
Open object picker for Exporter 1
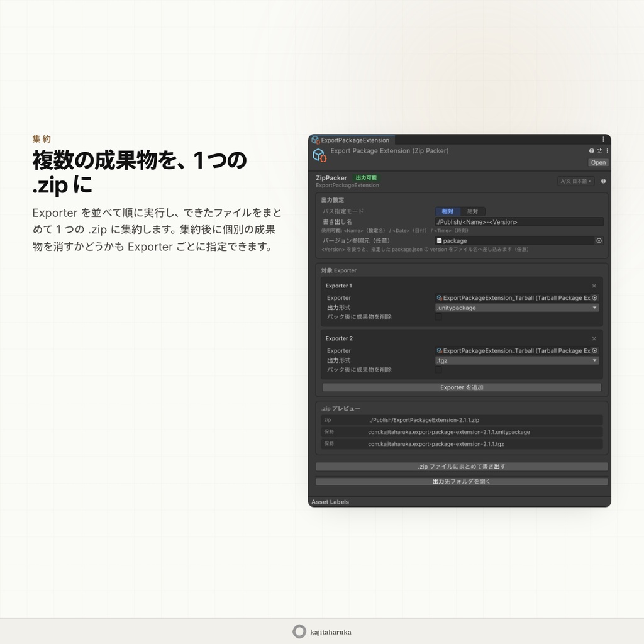click(x=594, y=297)
